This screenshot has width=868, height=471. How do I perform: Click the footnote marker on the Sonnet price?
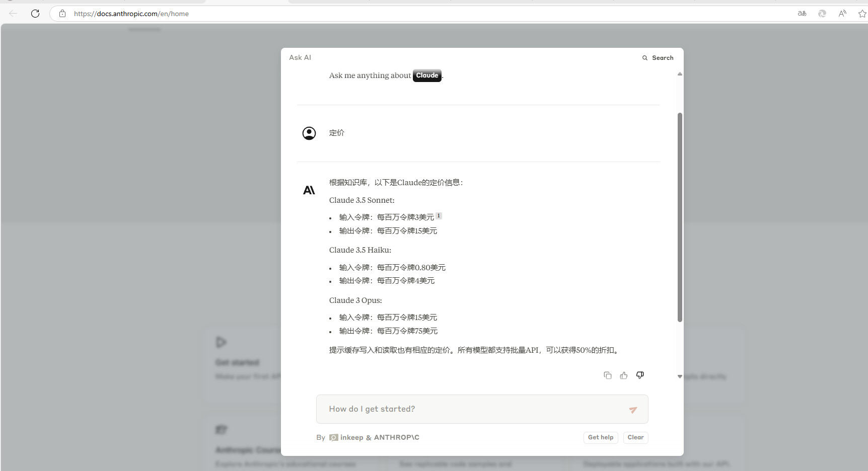439,215
